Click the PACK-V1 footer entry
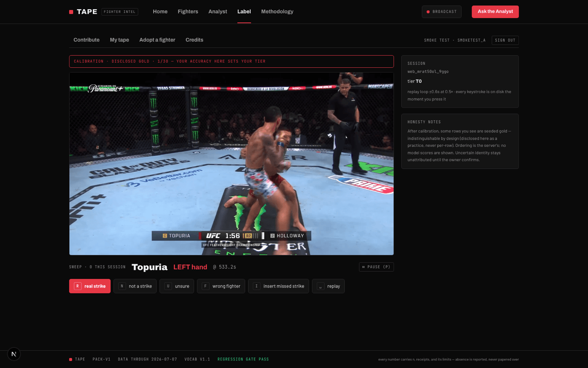Image resolution: width=588 pixels, height=368 pixels. click(102, 359)
